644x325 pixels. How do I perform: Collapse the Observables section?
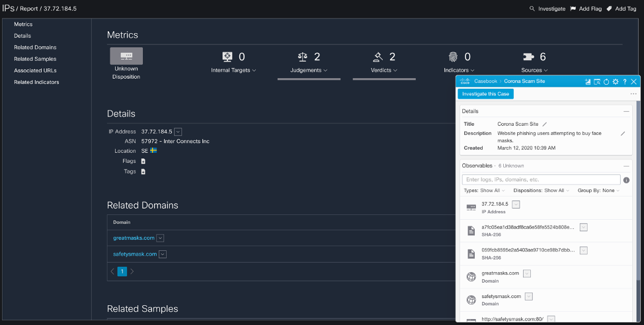tap(627, 165)
